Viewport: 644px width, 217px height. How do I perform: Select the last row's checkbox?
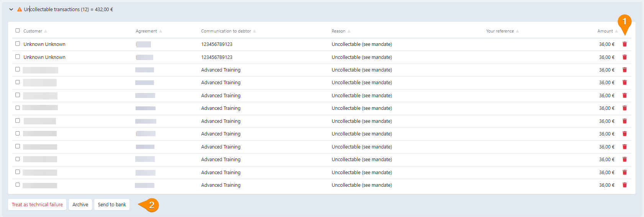18,185
